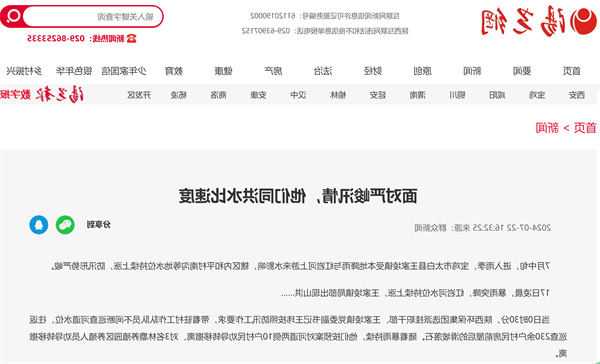This screenshot has height=364, width=600.
Task: Click the 分享到 share label
Action: tap(99, 225)
